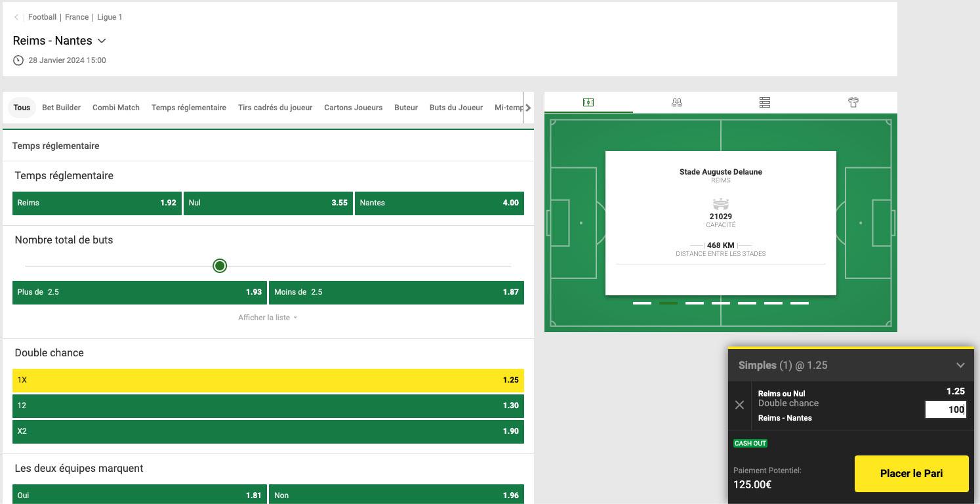Click the stake input field showing 100
The image size is (980, 504).
pyautogui.click(x=945, y=409)
